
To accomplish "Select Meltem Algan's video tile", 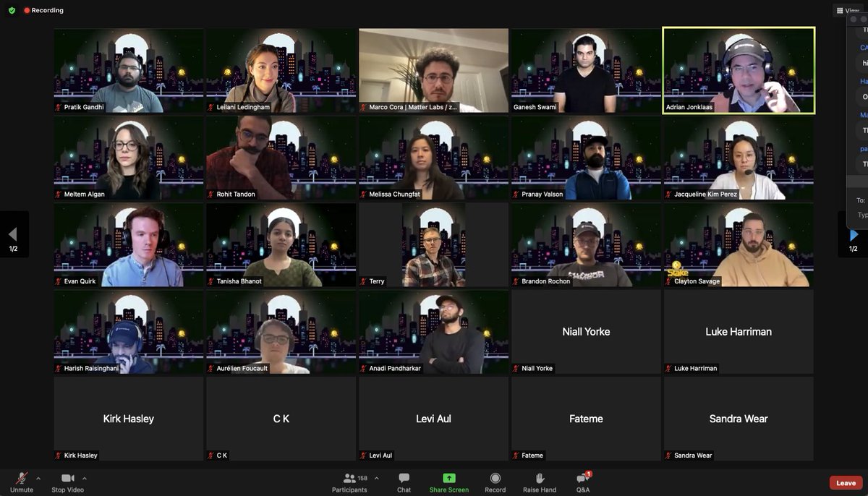I will [129, 158].
